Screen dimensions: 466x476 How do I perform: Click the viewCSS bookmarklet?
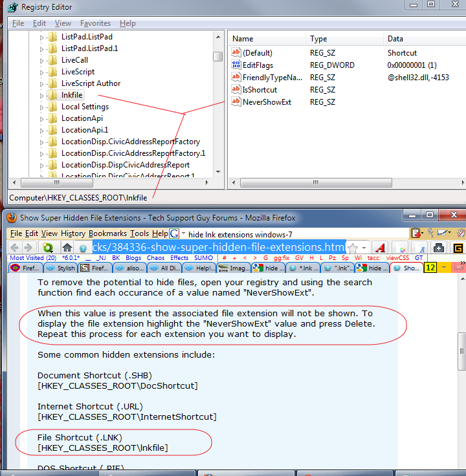tap(397, 258)
